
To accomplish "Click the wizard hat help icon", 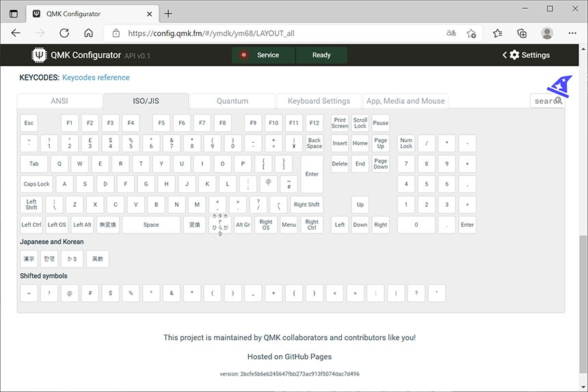I will 560,87.
